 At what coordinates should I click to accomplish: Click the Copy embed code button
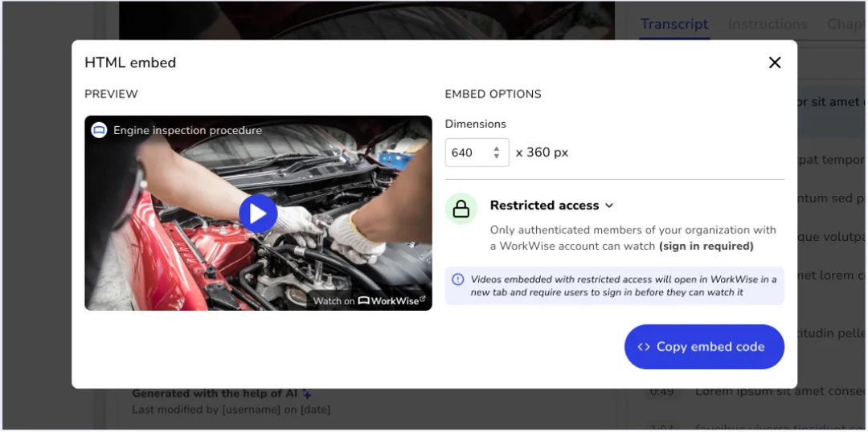tap(704, 347)
